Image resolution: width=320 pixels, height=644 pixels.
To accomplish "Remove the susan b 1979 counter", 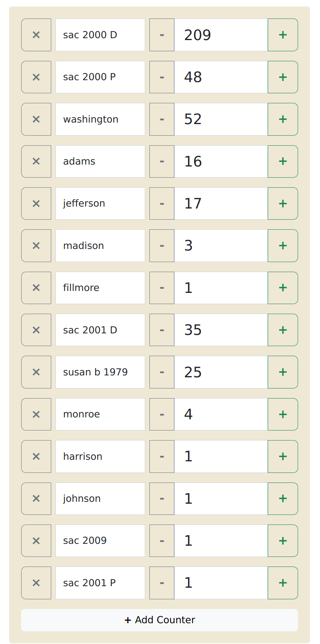I will (36, 372).
